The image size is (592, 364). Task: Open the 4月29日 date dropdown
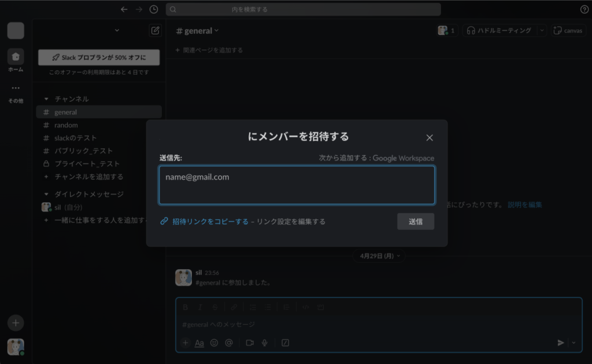pos(379,255)
